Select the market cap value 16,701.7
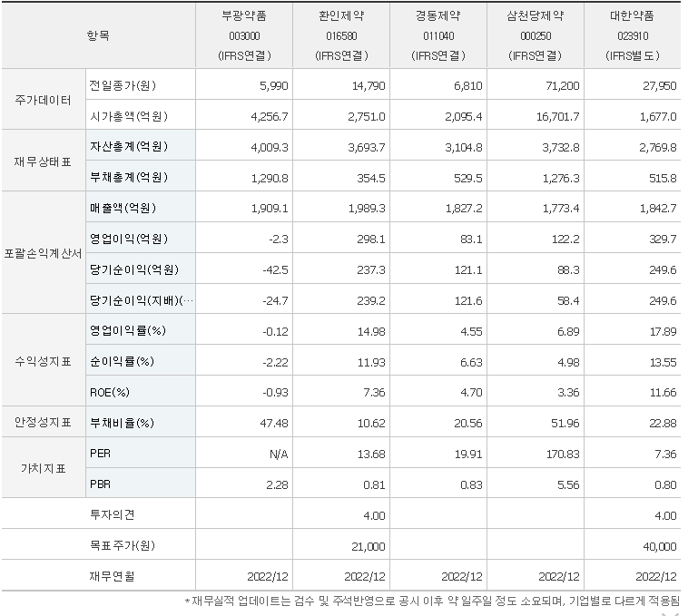Viewport: 698px width, 616px height. [558, 117]
